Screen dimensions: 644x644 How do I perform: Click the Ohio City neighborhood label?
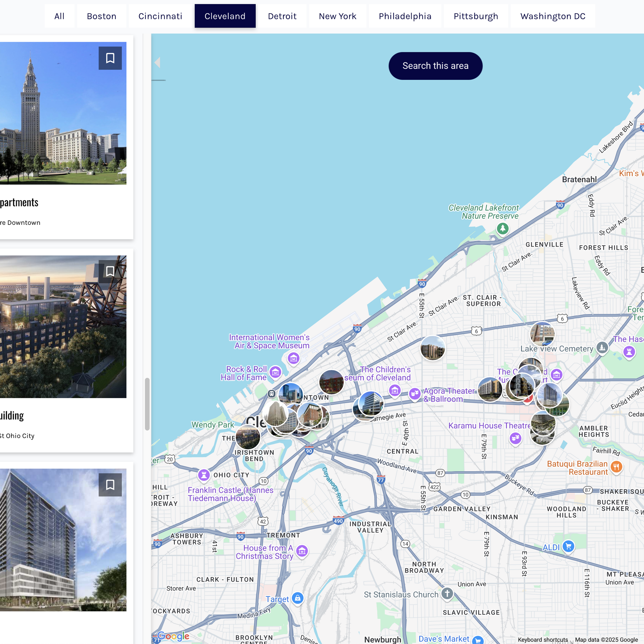click(x=231, y=475)
